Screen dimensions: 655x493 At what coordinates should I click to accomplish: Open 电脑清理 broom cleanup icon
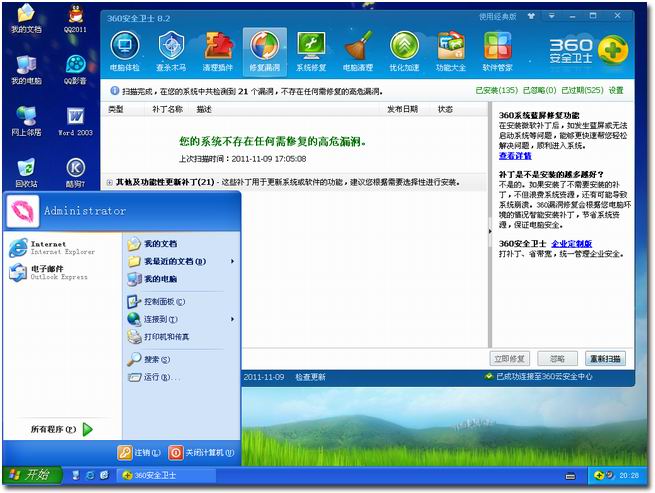(358, 51)
